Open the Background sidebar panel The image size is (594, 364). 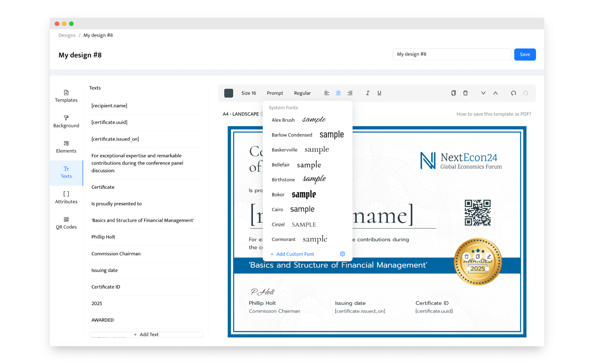66,122
